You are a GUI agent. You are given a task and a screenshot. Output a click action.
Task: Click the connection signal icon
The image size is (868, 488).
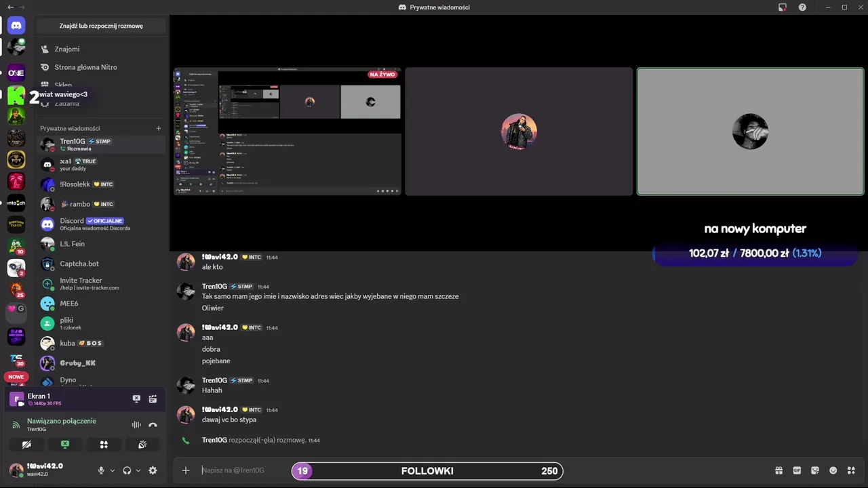click(16, 425)
